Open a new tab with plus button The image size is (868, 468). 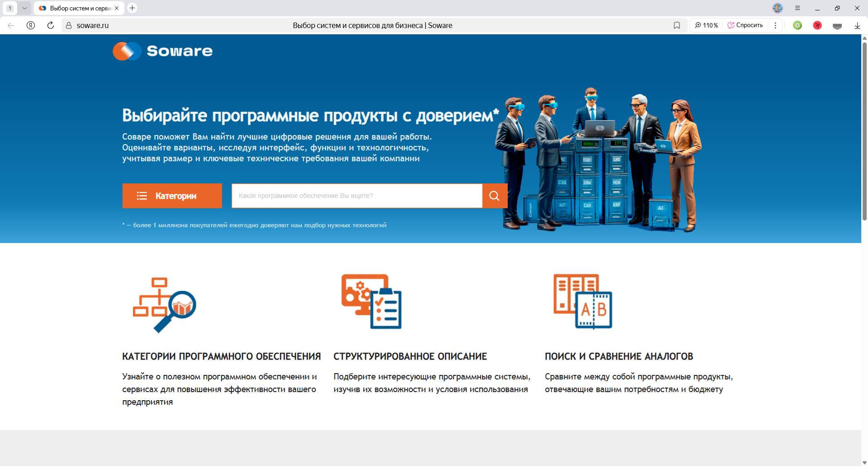tap(132, 8)
